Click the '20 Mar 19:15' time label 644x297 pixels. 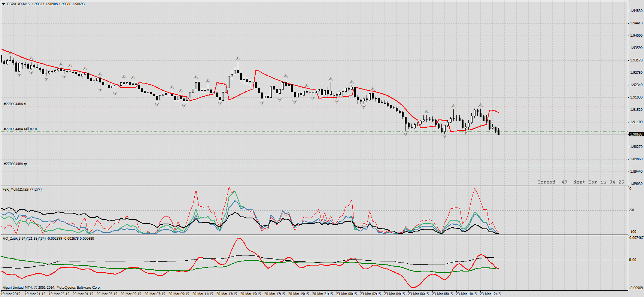298,294
